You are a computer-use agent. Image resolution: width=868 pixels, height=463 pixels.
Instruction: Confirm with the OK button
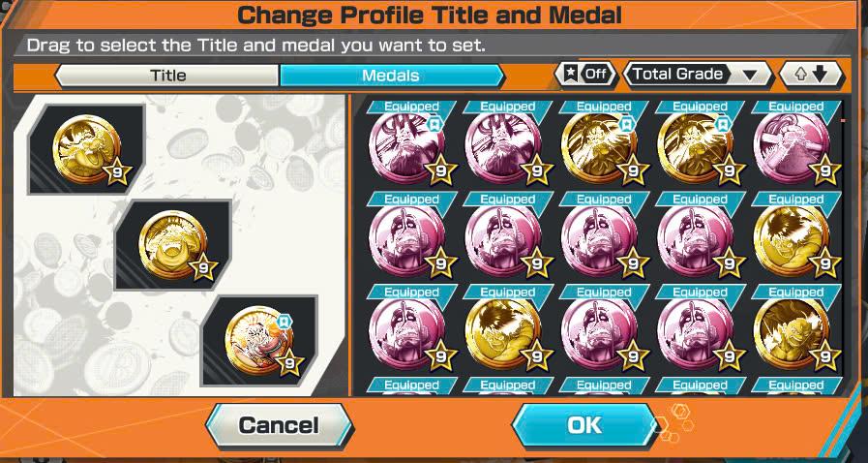click(584, 425)
